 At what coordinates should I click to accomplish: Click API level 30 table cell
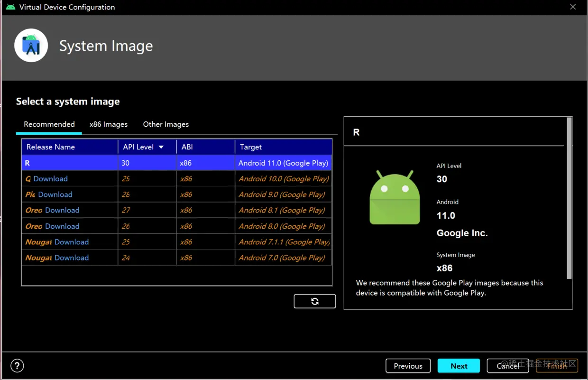point(147,163)
